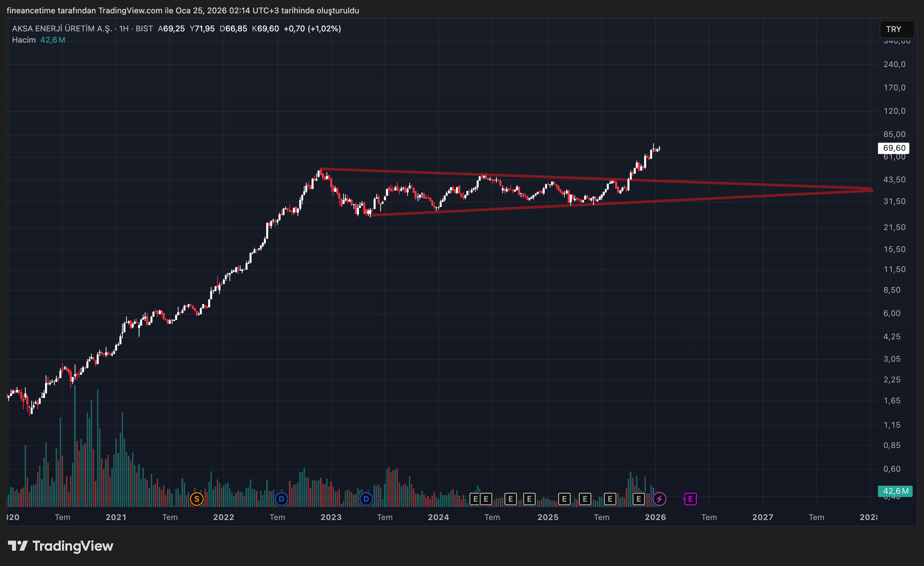Select the magenta estimated earnings icon

[x=690, y=499]
